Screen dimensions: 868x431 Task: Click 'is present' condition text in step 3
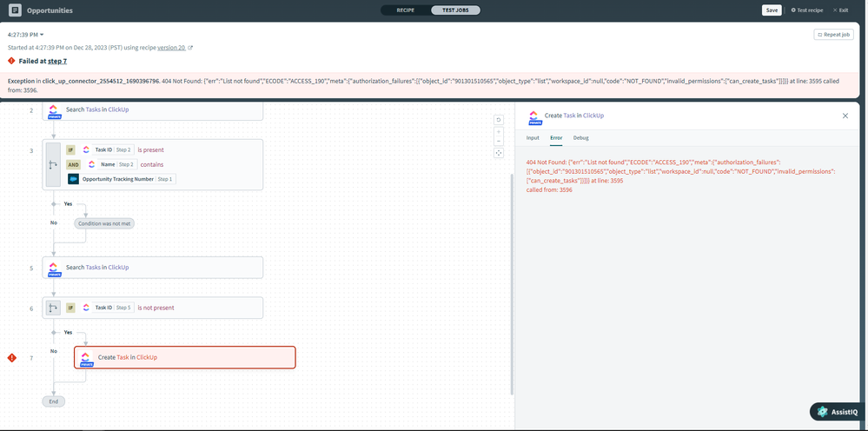pos(150,149)
